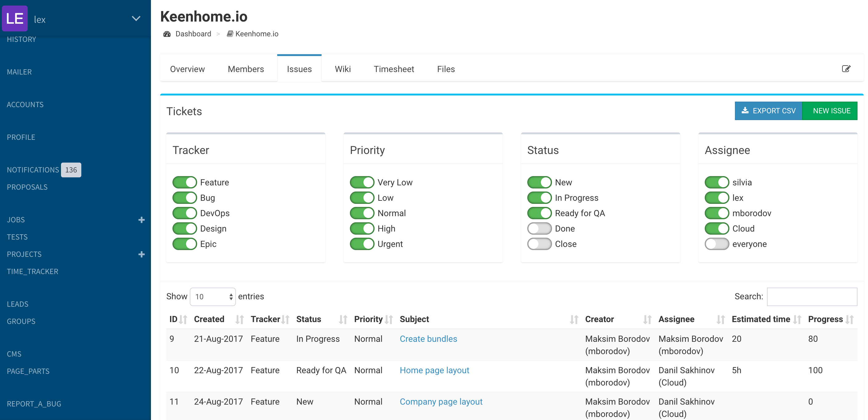Sort table by Subject column arrows
The width and height of the screenshot is (868, 420).
click(x=574, y=319)
